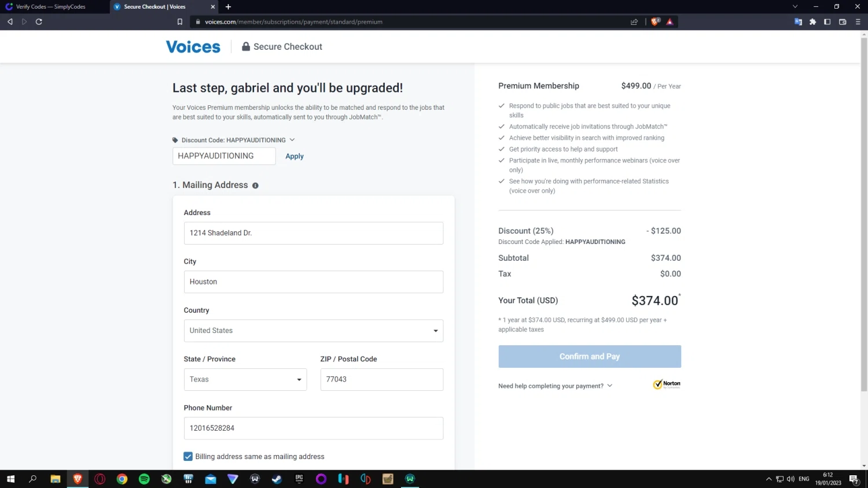This screenshot has width=868, height=488.
Task: Open Epic Games Launcher from taskbar
Action: coord(299,479)
